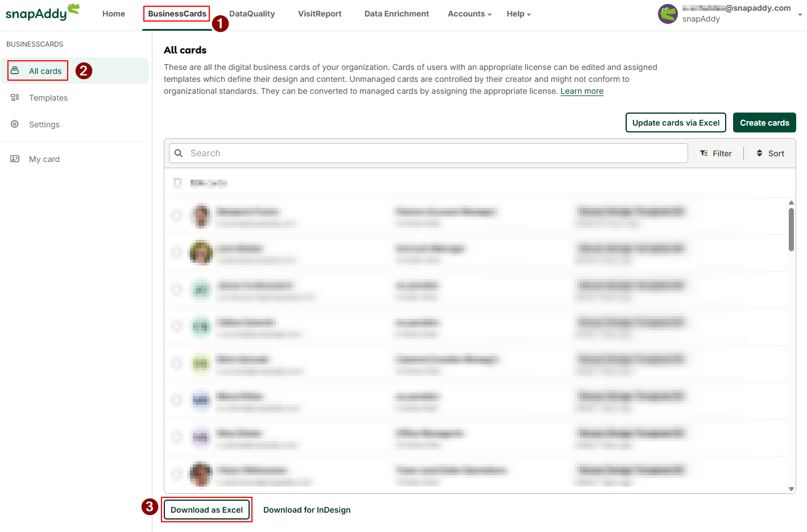Open the user account dropdown caret
Viewport: 807px width, 532px height.
pos(800,15)
